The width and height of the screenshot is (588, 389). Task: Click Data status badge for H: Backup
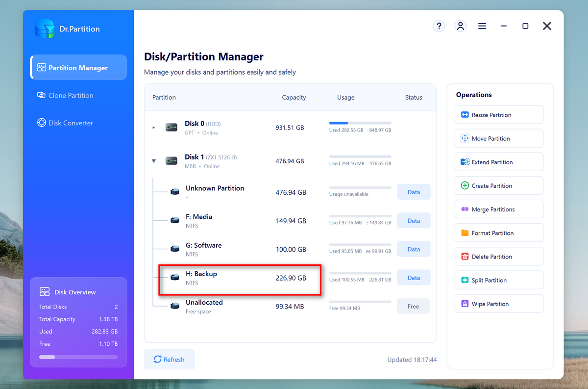click(x=414, y=278)
